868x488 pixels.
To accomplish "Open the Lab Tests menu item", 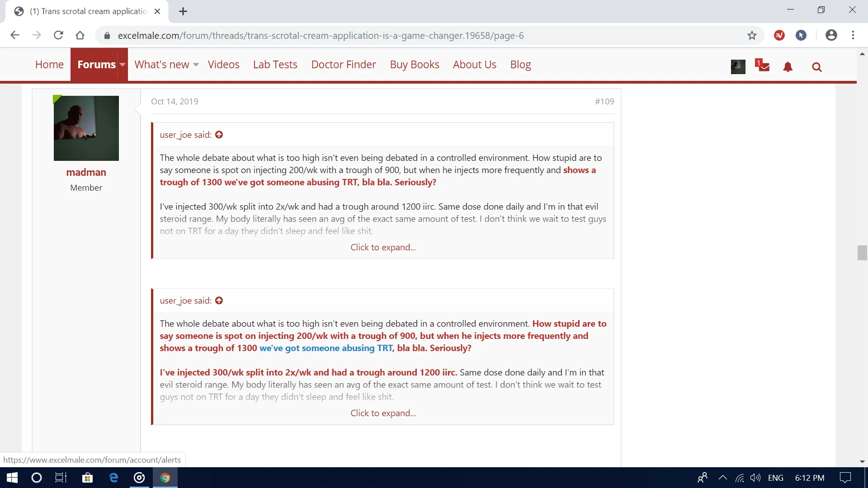I will coord(275,65).
